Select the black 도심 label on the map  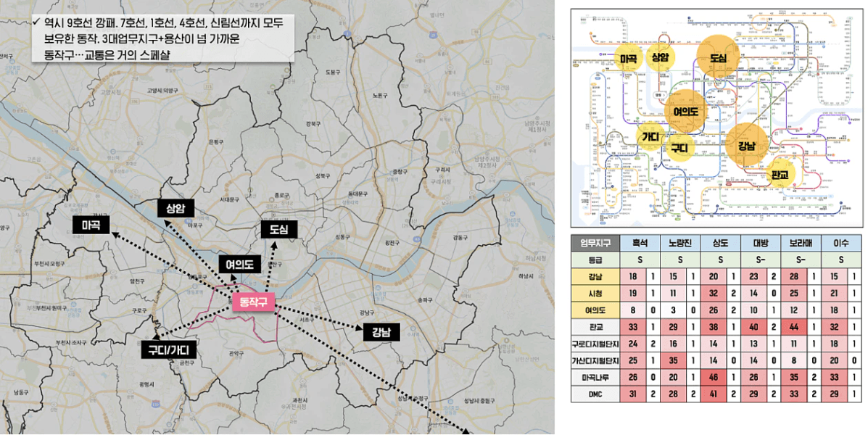280,229
